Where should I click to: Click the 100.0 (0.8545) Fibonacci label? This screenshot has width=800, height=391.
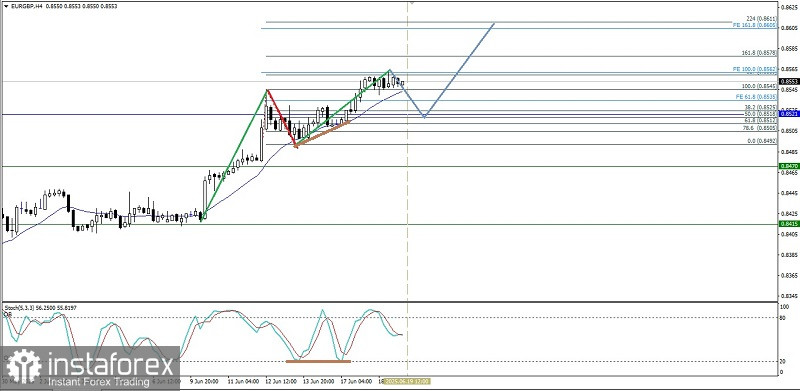click(758, 86)
